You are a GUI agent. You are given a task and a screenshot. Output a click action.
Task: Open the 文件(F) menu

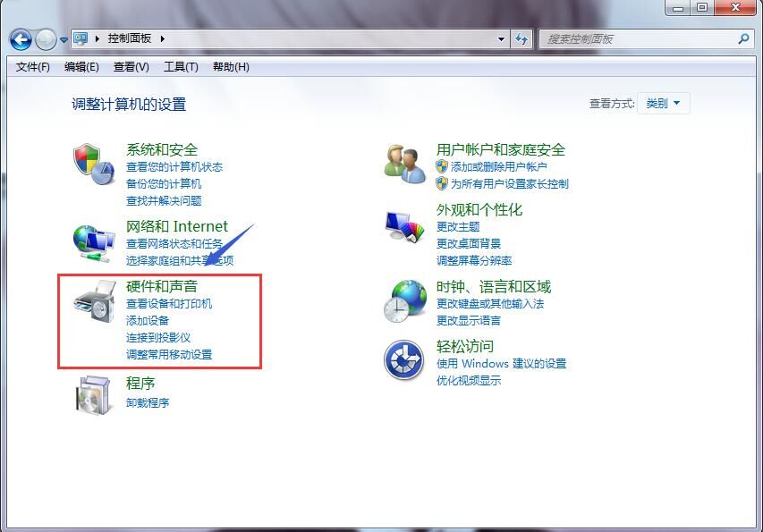(x=32, y=67)
